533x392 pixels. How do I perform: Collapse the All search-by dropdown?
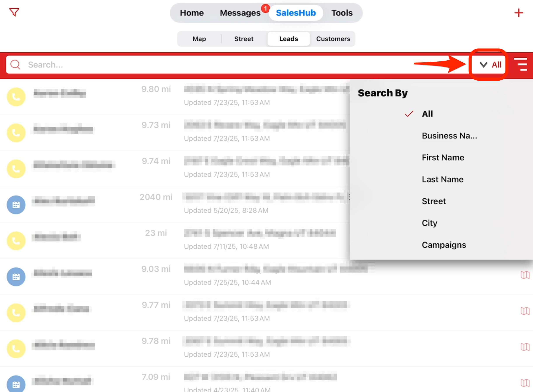tap(490, 64)
